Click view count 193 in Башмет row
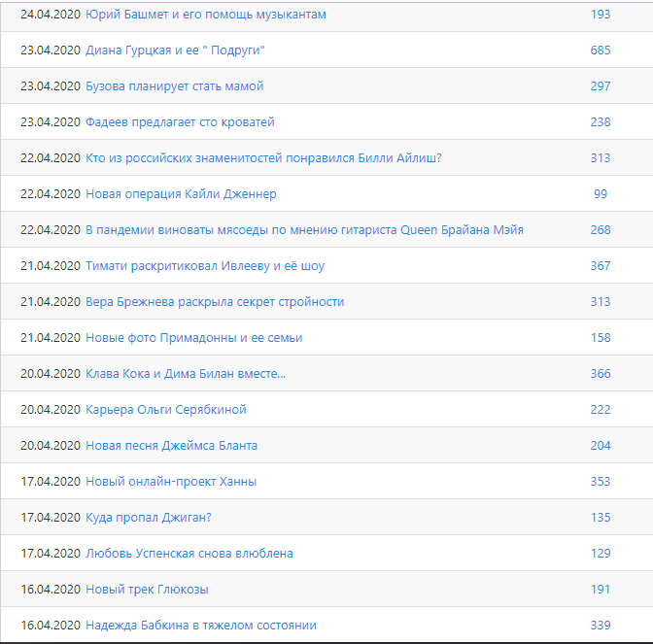653x644 pixels. tap(601, 15)
